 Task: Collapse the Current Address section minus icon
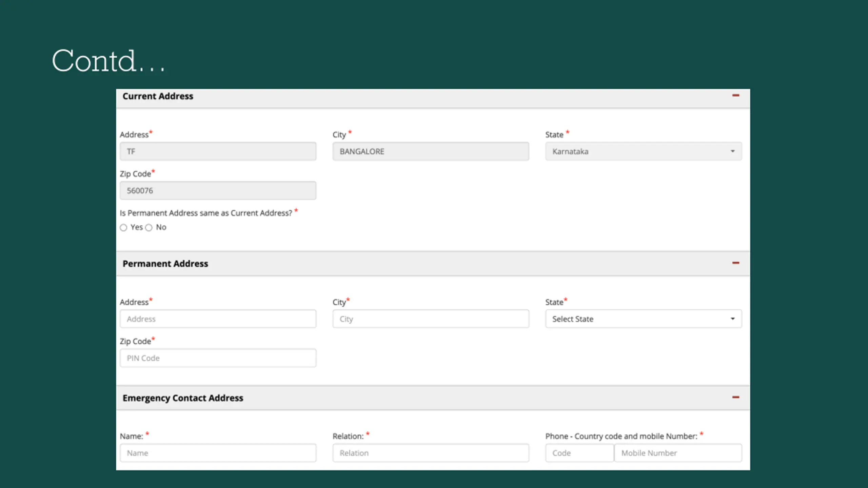point(735,96)
